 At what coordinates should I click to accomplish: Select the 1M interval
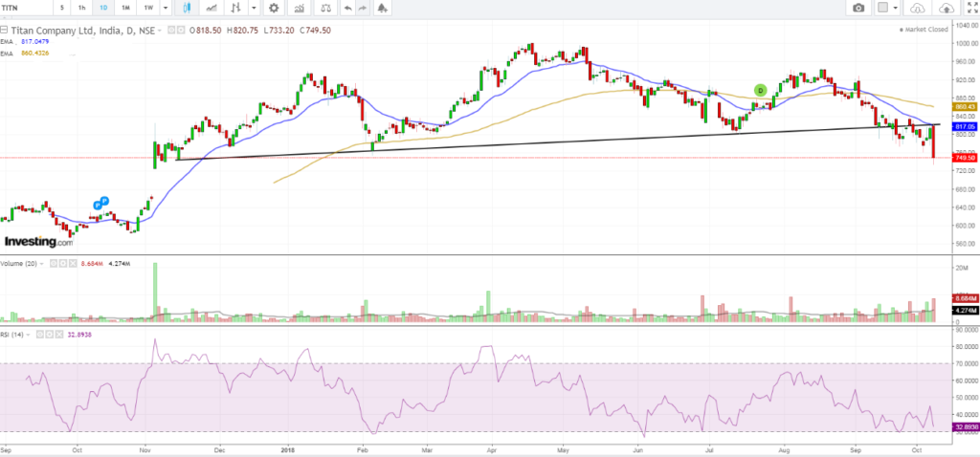tap(125, 8)
